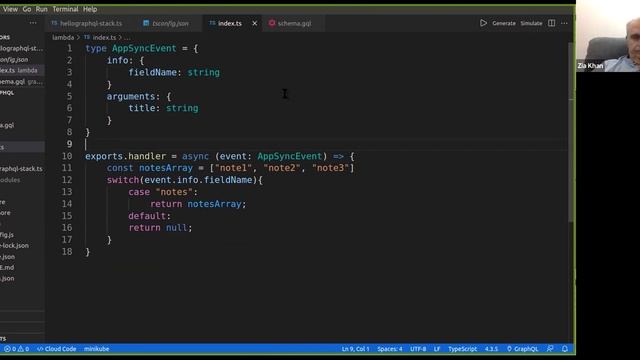Click the GraphQL status bar item
640x360 pixels.
tap(522, 349)
